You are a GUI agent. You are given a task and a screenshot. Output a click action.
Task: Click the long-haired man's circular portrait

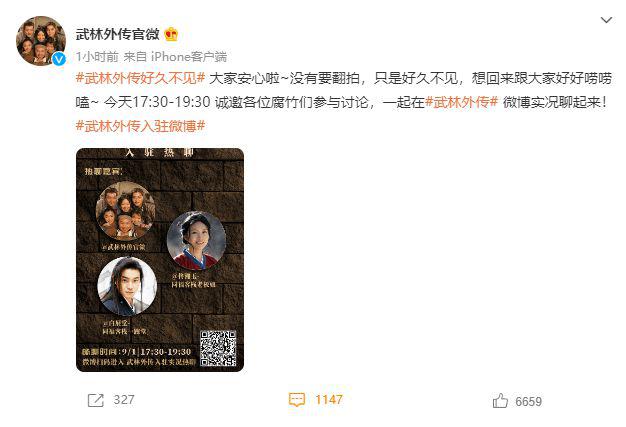(x=127, y=286)
